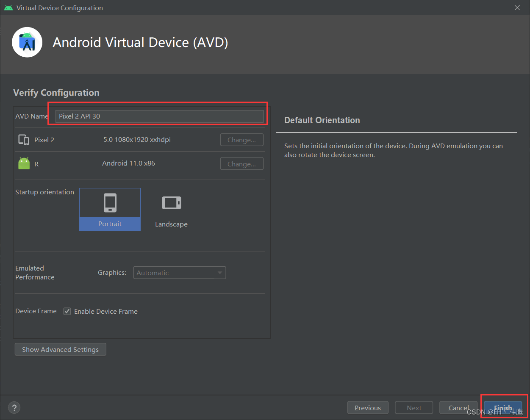Select Portrait startup orientation

tap(110, 210)
